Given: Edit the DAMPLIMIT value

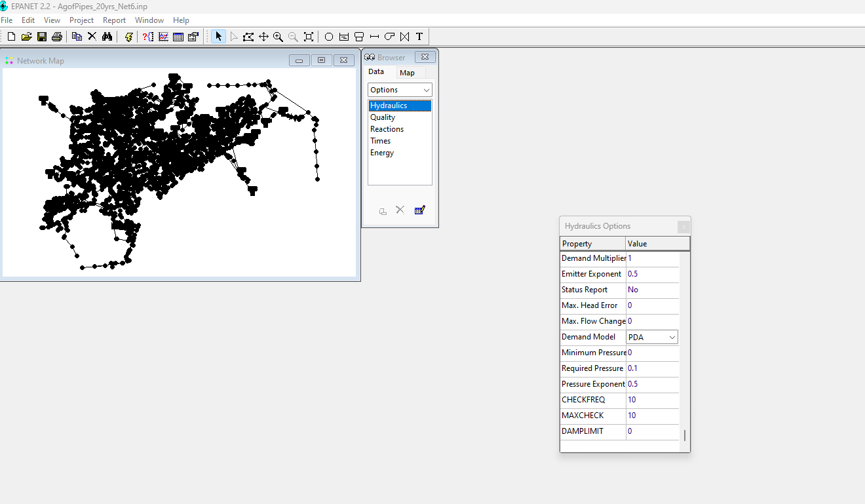Looking at the screenshot, I should [652, 431].
